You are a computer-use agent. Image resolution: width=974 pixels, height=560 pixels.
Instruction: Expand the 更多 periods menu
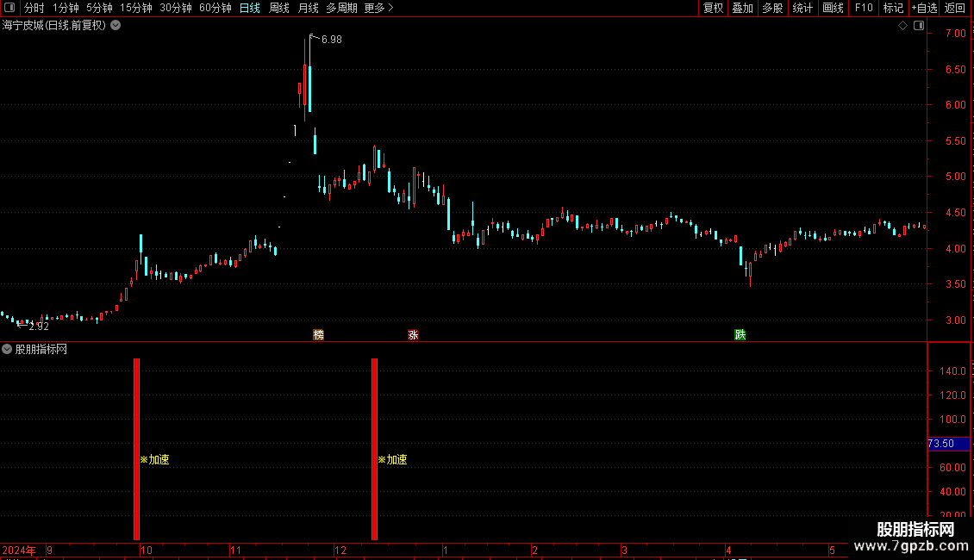pyautogui.click(x=379, y=8)
